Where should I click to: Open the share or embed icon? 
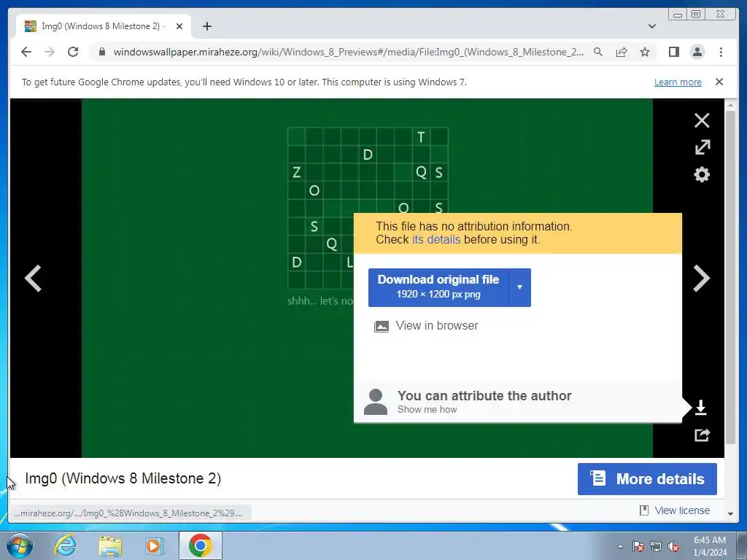click(702, 435)
